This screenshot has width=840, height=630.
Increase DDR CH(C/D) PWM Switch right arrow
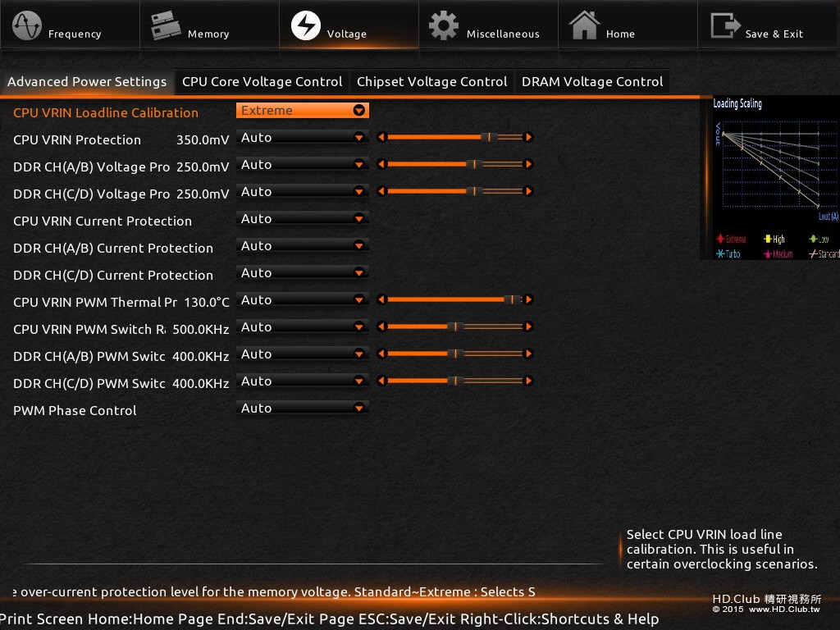pos(528,381)
